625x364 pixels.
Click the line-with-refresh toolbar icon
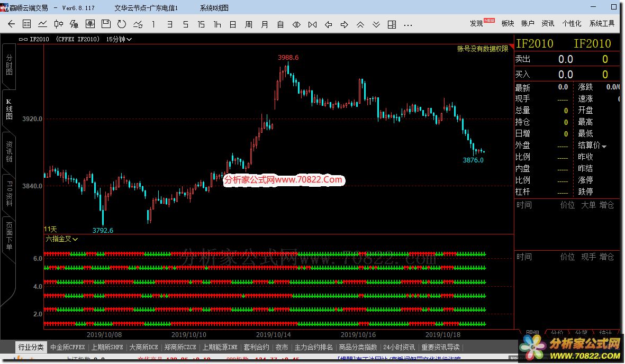tap(138, 24)
